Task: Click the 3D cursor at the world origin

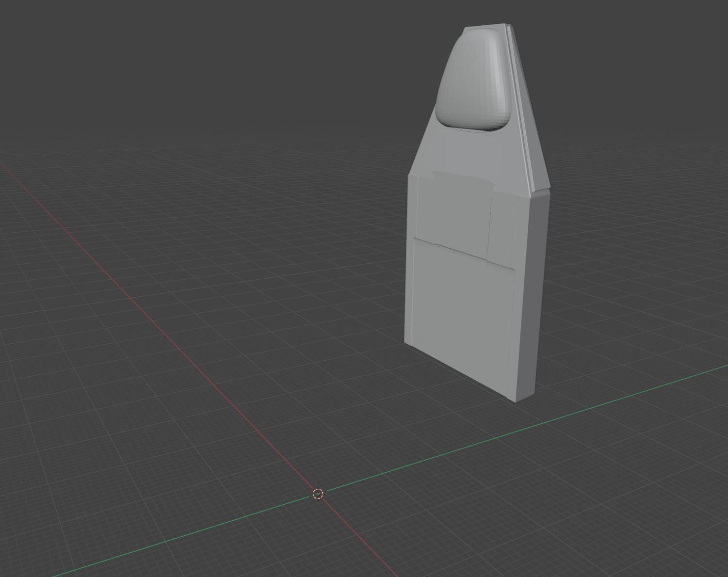Action: (x=318, y=494)
